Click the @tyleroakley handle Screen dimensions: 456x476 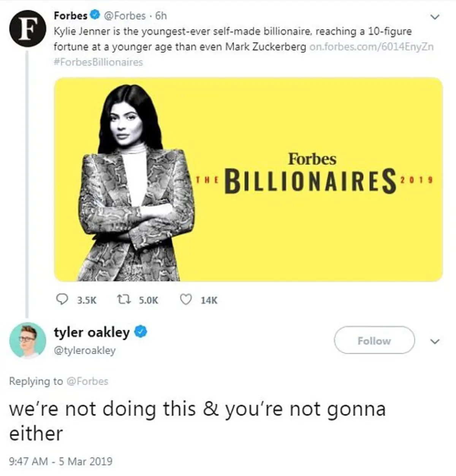point(85,350)
